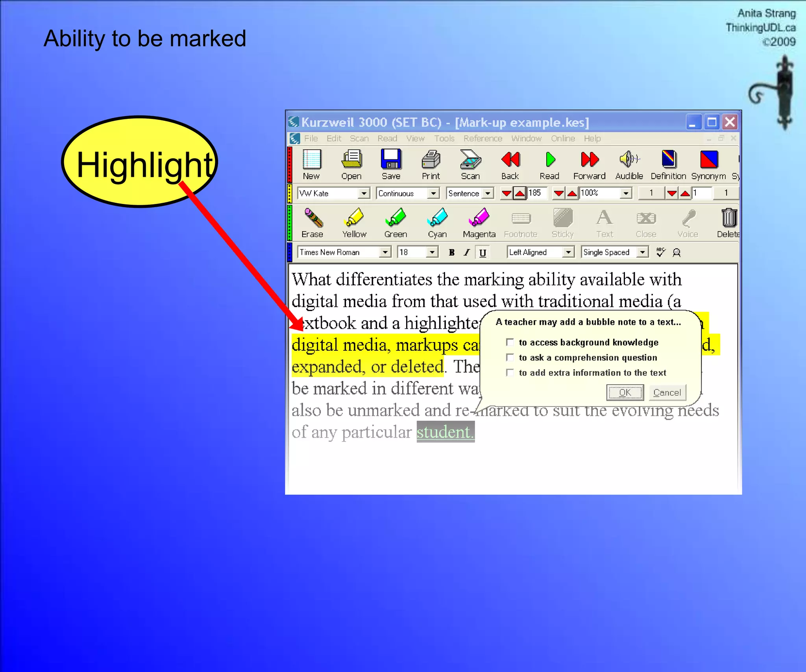Toggle Italic formatting
The image size is (806, 672).
pyautogui.click(x=467, y=252)
